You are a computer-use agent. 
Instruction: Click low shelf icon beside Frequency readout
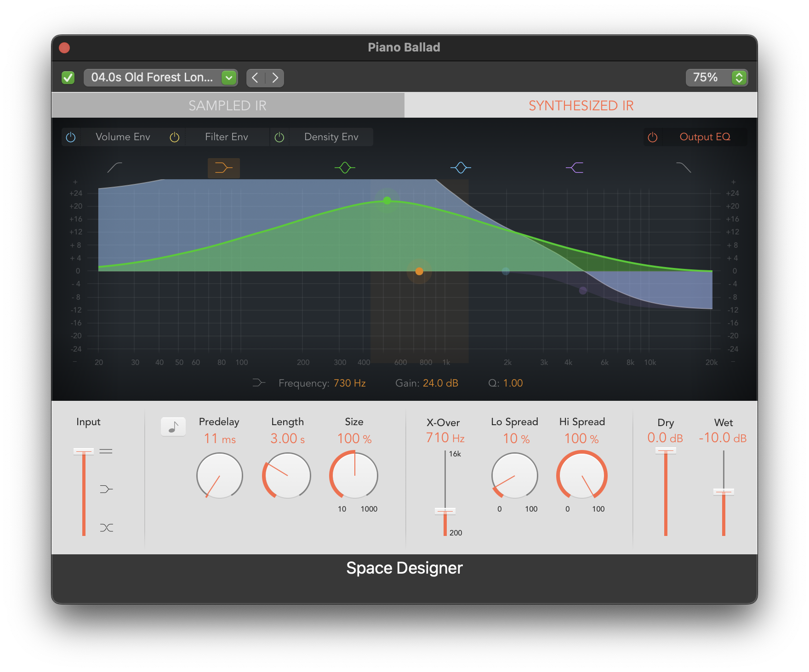[x=259, y=383]
